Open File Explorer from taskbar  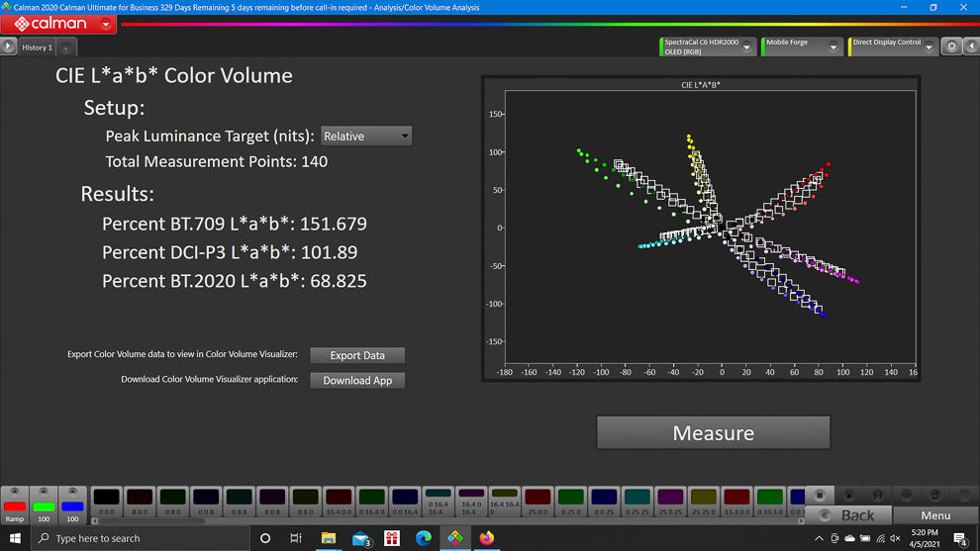[x=328, y=538]
